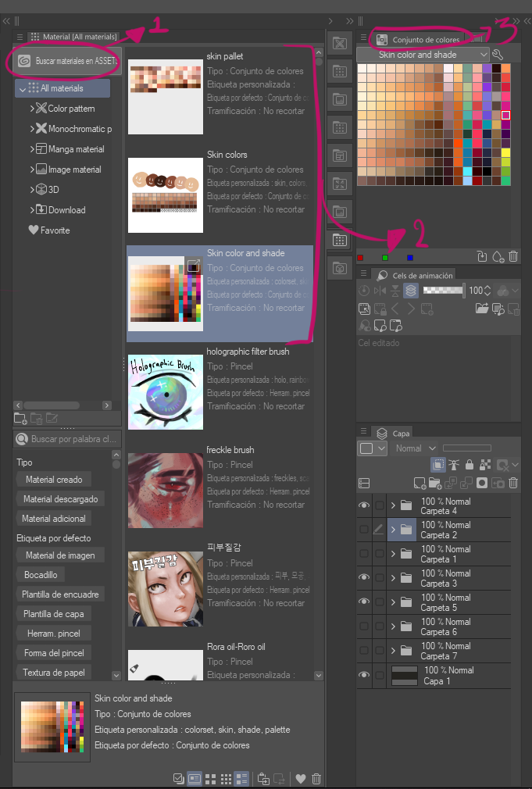Click highlighted Material palette icon in vertical dock

point(340,241)
